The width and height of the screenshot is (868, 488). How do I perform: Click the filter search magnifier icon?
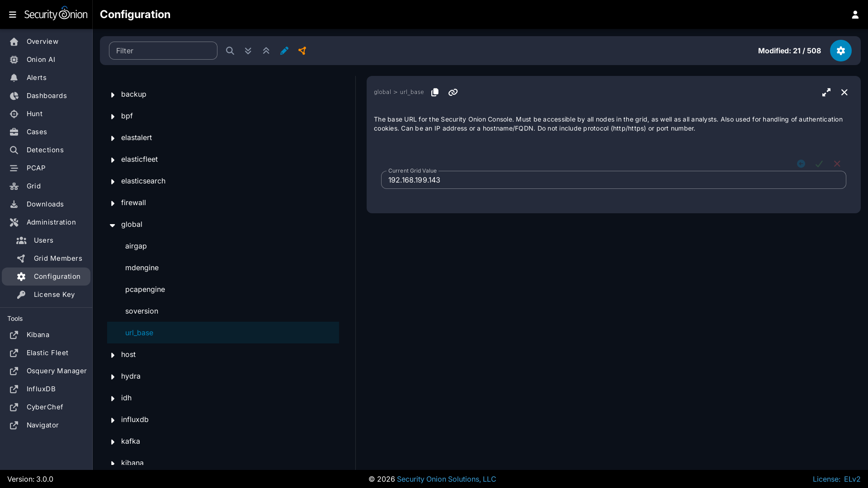[230, 51]
